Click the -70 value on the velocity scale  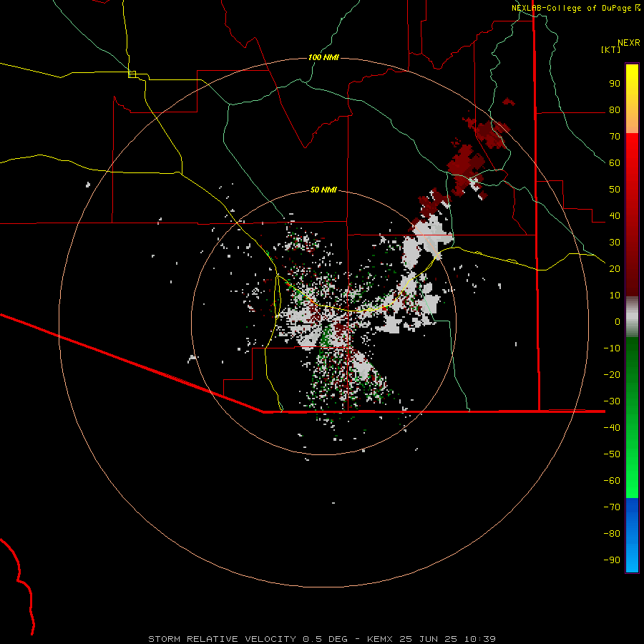coord(612,507)
